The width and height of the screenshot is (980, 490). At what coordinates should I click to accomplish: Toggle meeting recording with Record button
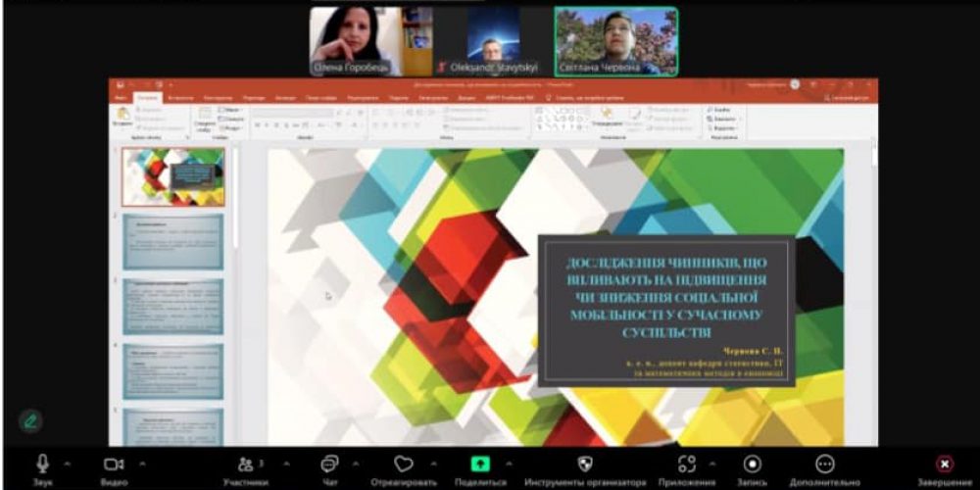click(752, 464)
